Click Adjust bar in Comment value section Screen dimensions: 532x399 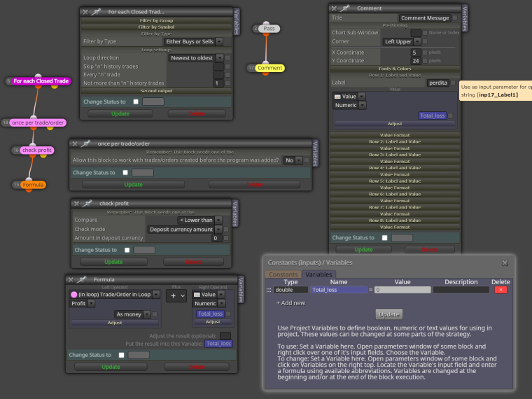point(395,124)
